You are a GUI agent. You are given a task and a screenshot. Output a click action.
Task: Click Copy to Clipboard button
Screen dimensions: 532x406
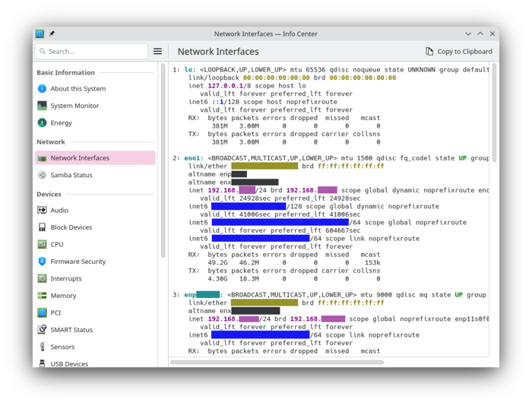click(x=458, y=52)
